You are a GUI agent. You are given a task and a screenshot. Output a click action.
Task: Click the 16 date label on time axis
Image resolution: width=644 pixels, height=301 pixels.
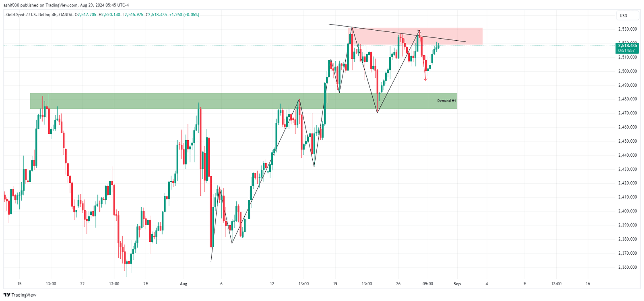(588, 284)
